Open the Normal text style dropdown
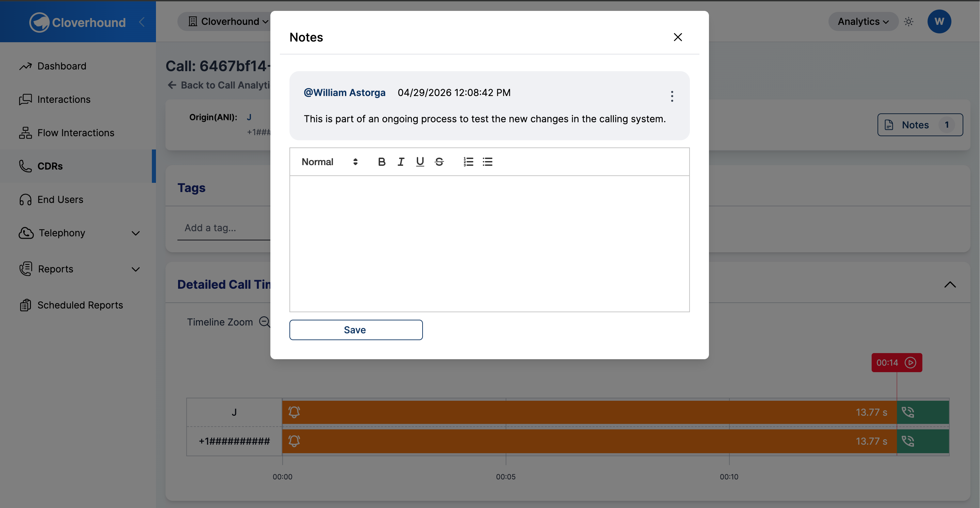The height and width of the screenshot is (508, 980). click(330, 162)
